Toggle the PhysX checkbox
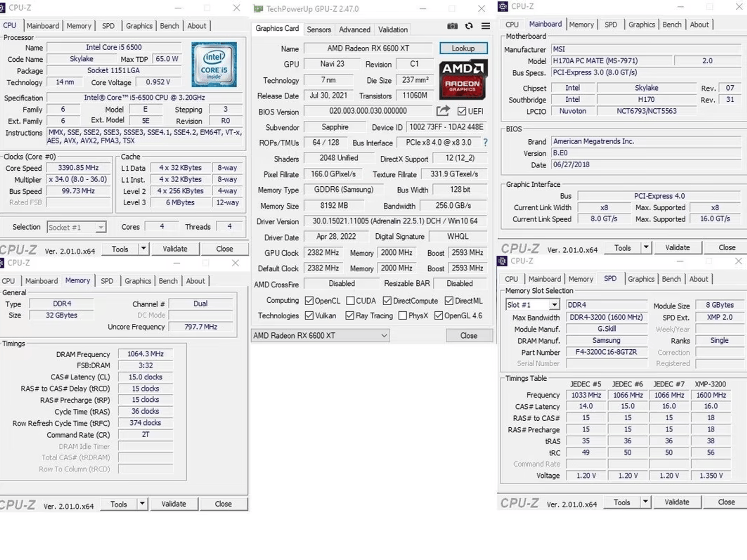The image size is (747, 560). (402, 316)
